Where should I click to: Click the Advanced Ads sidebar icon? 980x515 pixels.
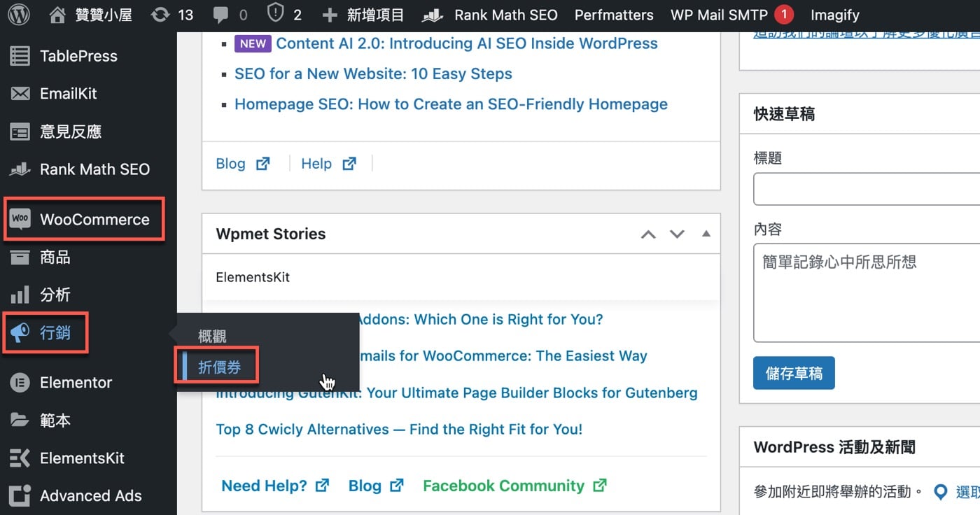tap(20, 496)
